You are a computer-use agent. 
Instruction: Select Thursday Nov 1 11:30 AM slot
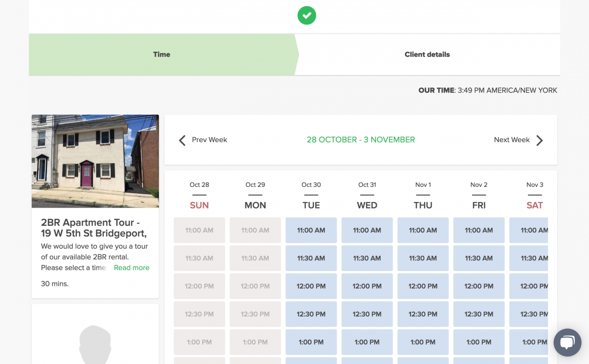[423, 258]
